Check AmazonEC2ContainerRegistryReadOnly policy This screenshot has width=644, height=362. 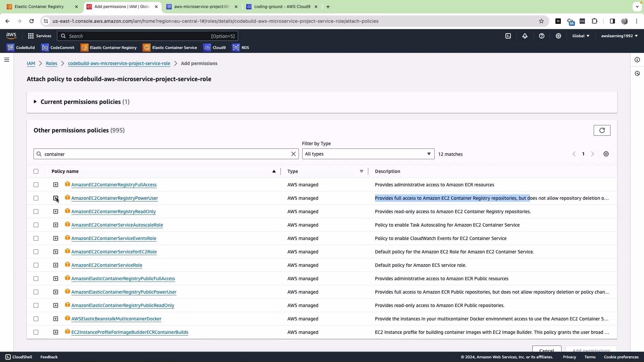pyautogui.click(x=36, y=212)
